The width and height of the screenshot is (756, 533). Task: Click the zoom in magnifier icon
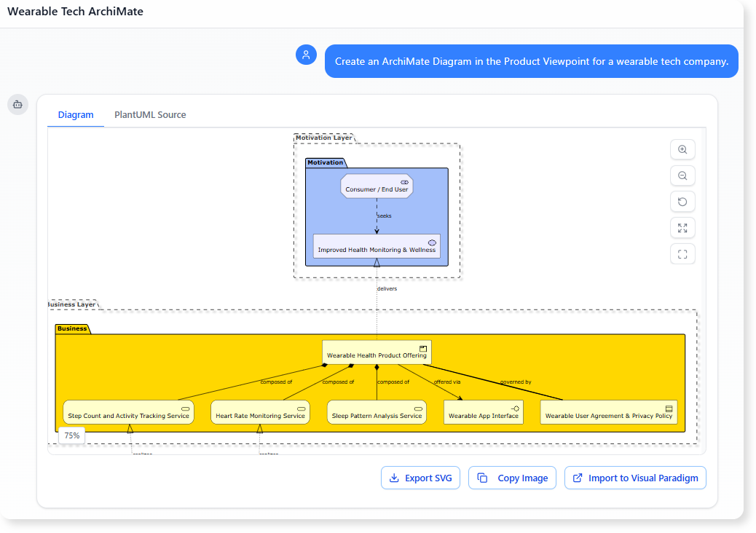pyautogui.click(x=682, y=149)
